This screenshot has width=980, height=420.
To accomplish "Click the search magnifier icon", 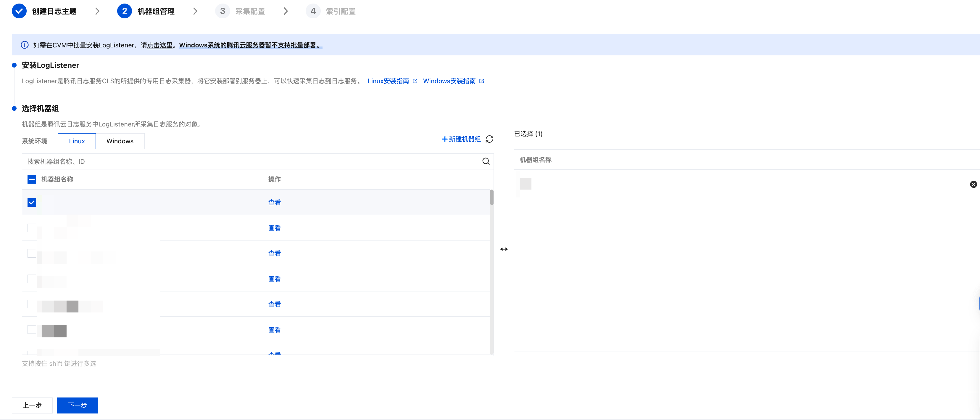I will pos(486,161).
